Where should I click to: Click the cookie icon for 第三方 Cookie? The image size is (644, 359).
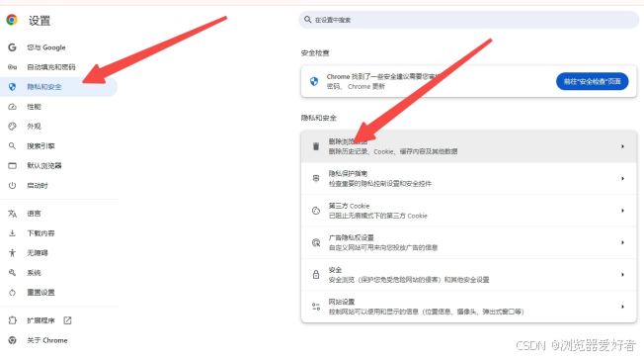[x=316, y=211]
